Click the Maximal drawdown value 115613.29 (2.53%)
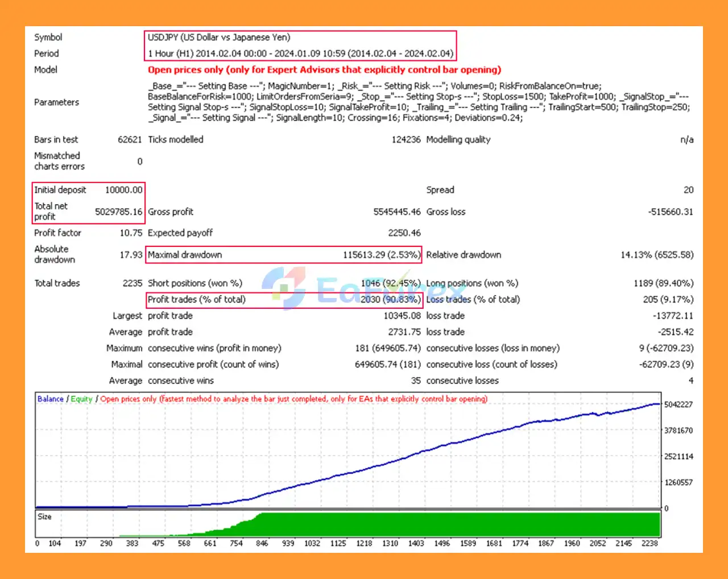 (381, 255)
